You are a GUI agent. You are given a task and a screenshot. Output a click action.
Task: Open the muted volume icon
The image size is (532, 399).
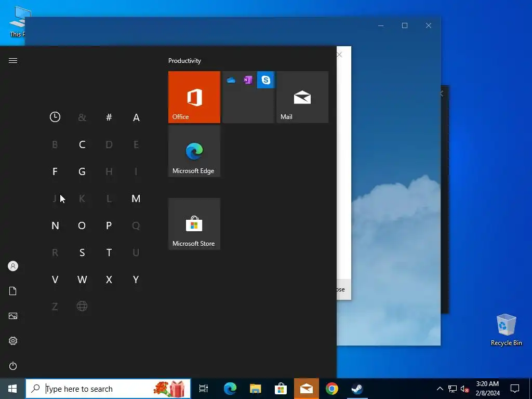(x=464, y=389)
